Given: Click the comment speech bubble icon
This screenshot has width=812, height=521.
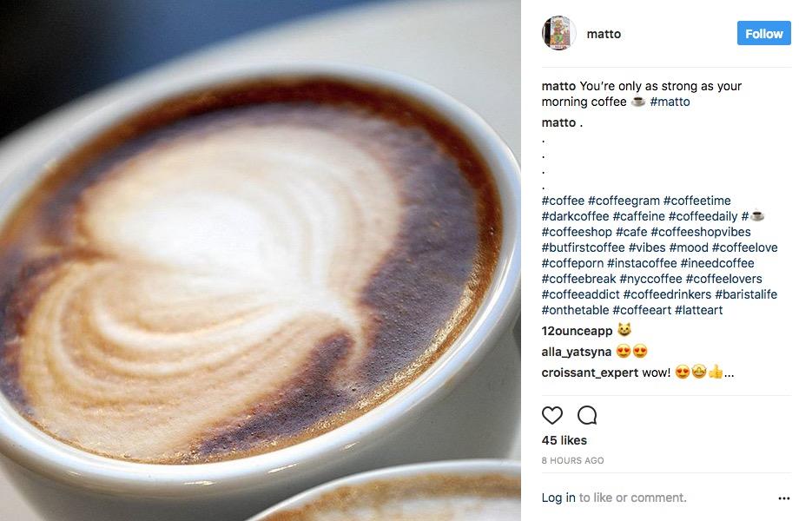Looking at the screenshot, I should [587, 415].
